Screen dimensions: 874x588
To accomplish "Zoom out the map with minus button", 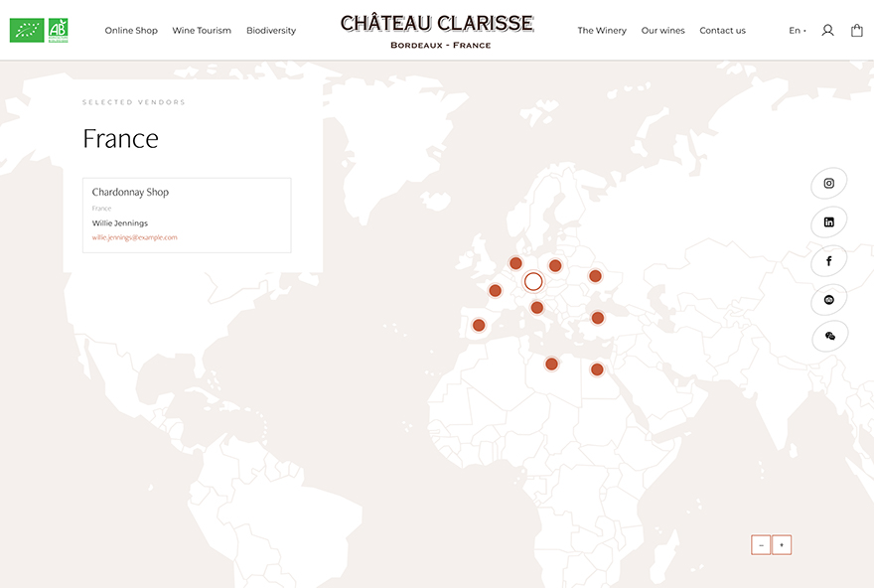I will (x=761, y=544).
